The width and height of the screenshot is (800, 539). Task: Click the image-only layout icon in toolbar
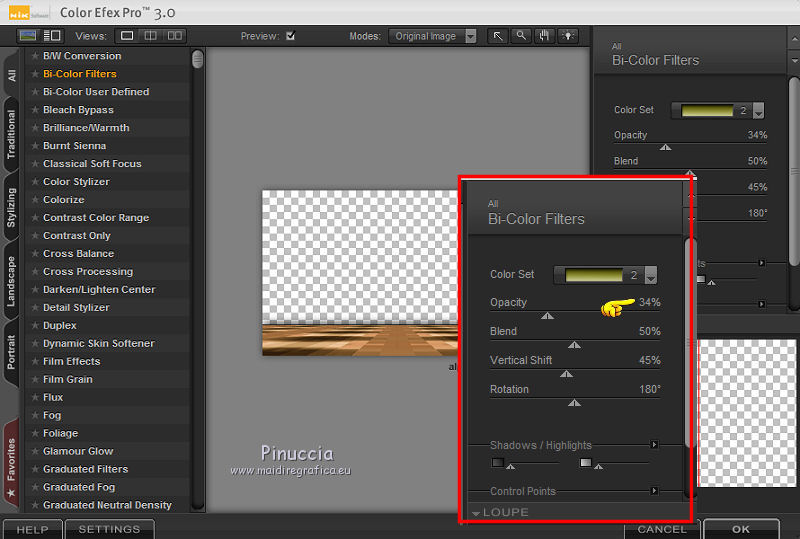pyautogui.click(x=28, y=36)
